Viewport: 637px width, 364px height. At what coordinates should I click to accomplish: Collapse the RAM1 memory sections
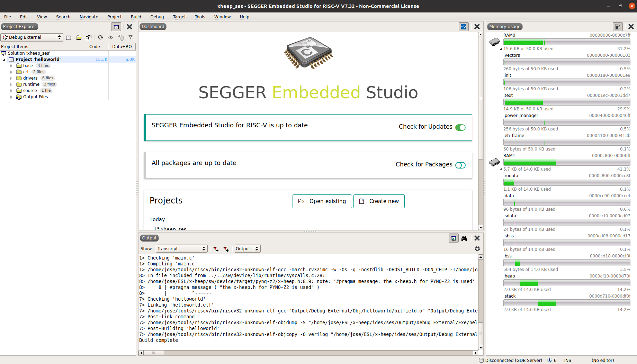point(501,170)
